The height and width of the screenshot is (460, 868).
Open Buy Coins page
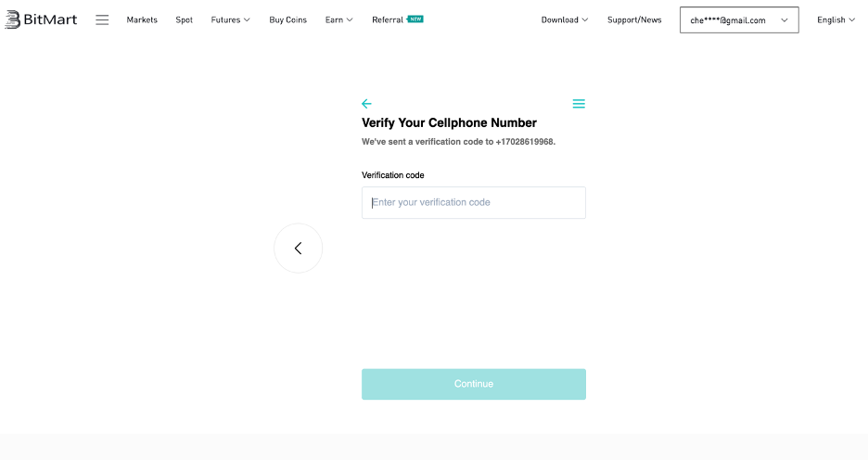pos(287,19)
